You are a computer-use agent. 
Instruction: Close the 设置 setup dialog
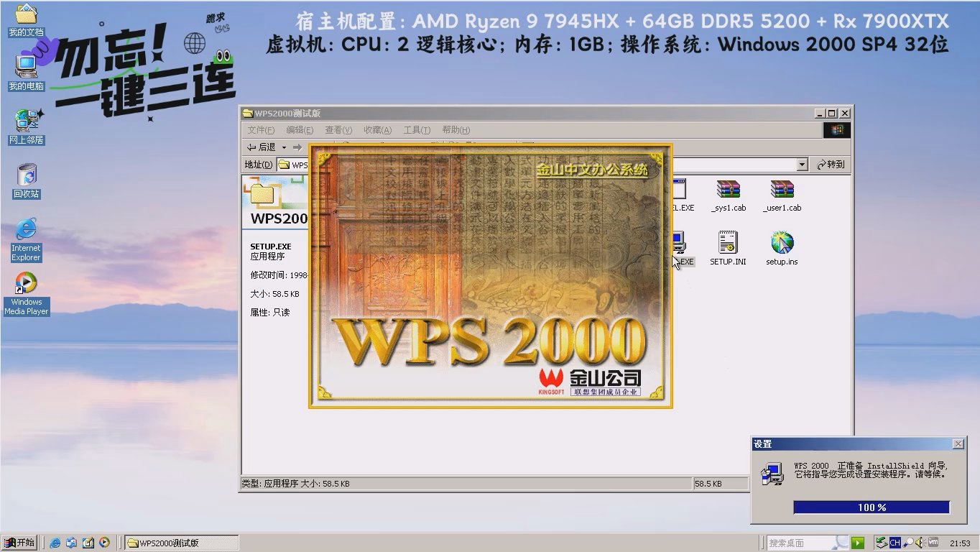(x=958, y=444)
